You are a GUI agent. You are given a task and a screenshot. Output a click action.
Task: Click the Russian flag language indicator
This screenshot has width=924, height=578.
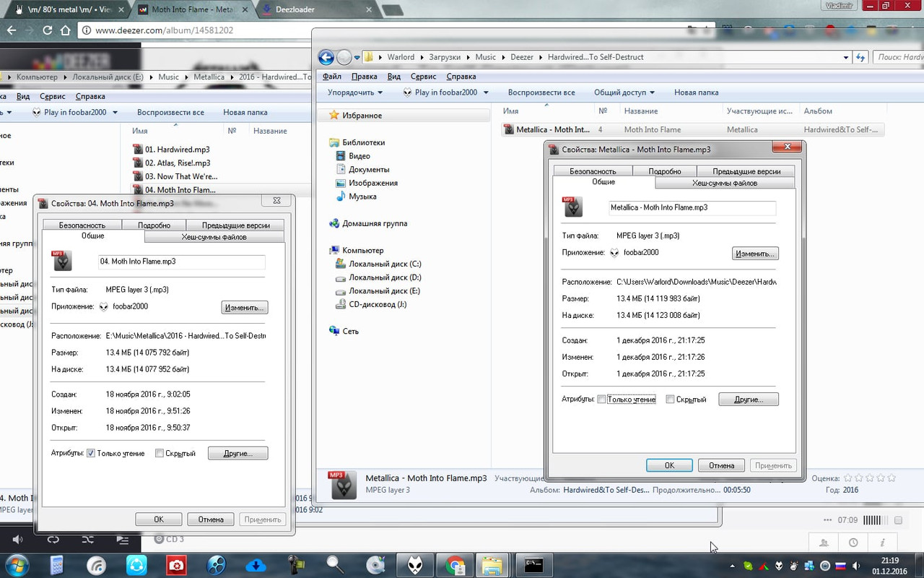pos(840,566)
